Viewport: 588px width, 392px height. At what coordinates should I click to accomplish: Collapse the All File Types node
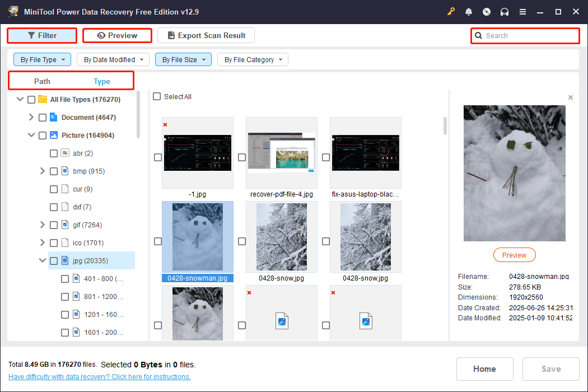[x=20, y=99]
